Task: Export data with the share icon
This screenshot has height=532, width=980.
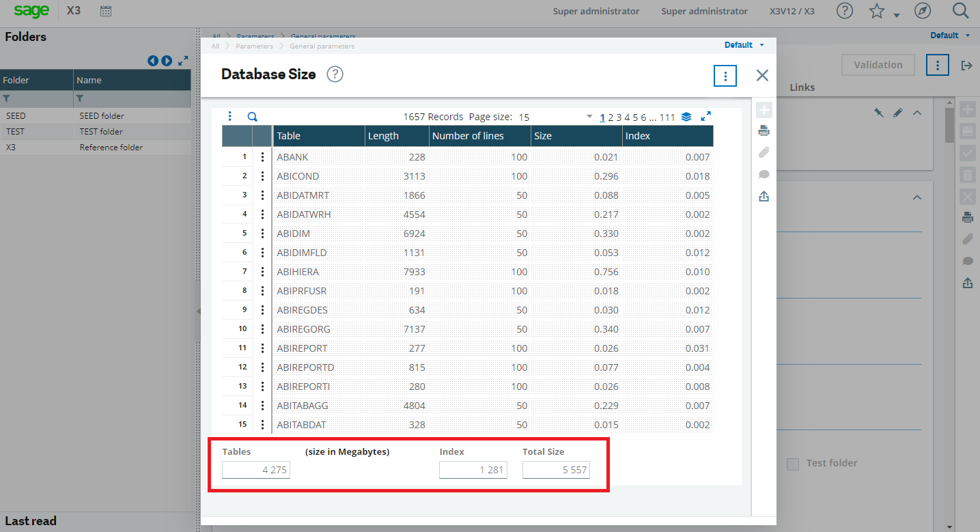Action: (x=764, y=196)
